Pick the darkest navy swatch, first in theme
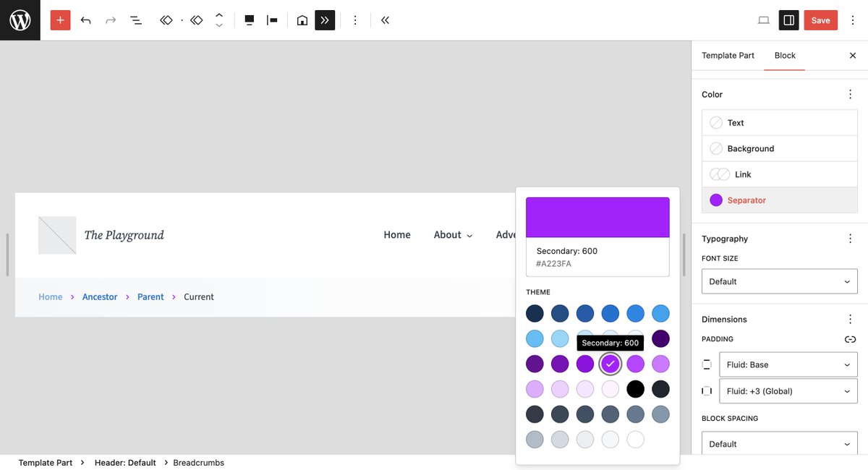Viewport: 868px width, 470px height. [x=535, y=313]
